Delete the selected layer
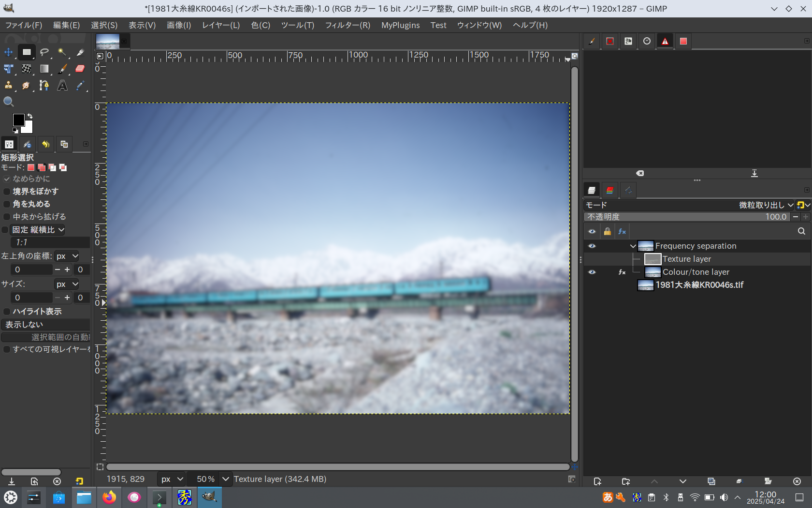The image size is (812, 508). [797, 482]
